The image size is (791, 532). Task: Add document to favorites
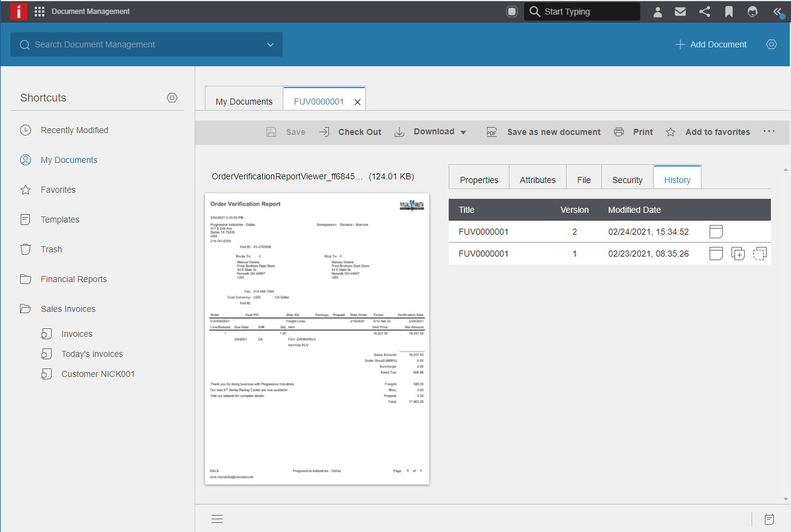(x=708, y=132)
